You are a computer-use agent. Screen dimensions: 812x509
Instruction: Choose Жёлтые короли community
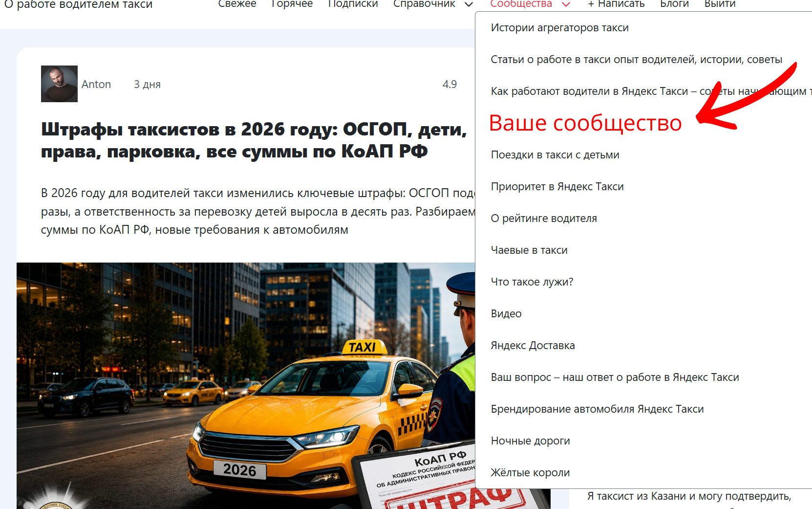(530, 473)
